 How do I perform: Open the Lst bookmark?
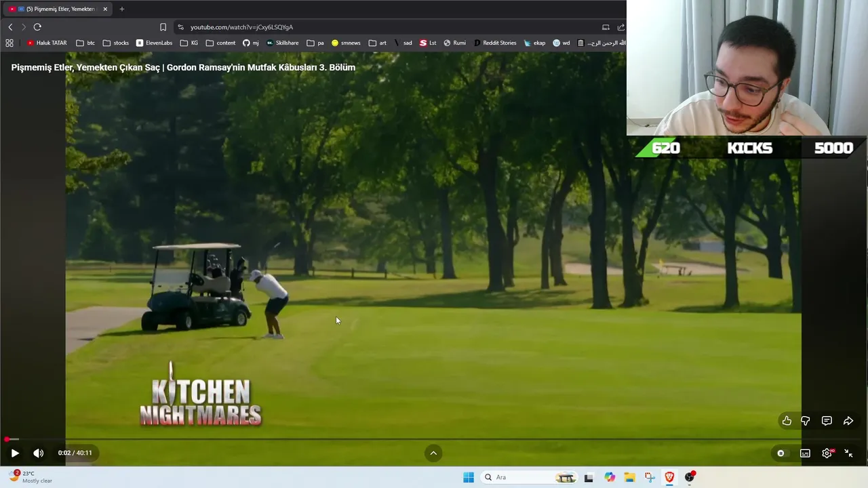coord(428,43)
